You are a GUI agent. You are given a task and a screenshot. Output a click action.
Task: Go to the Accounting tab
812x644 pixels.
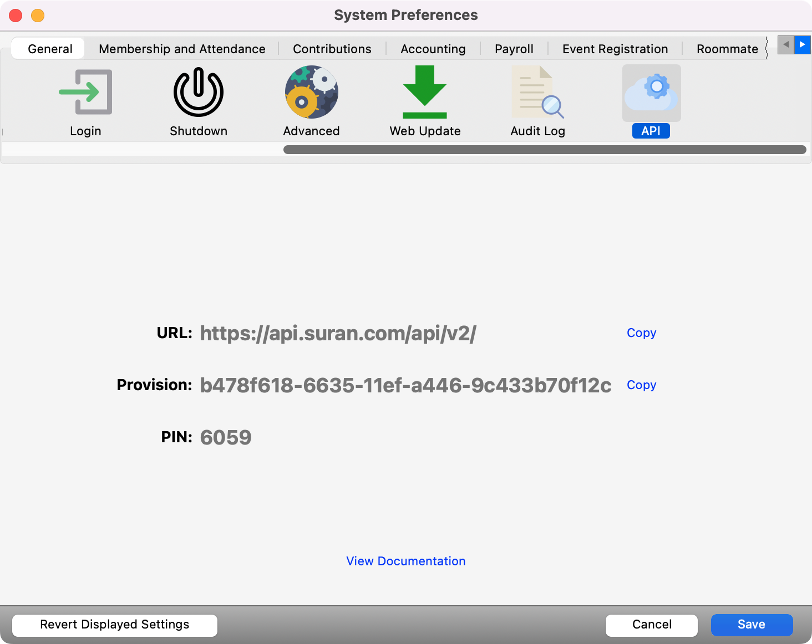(433, 49)
